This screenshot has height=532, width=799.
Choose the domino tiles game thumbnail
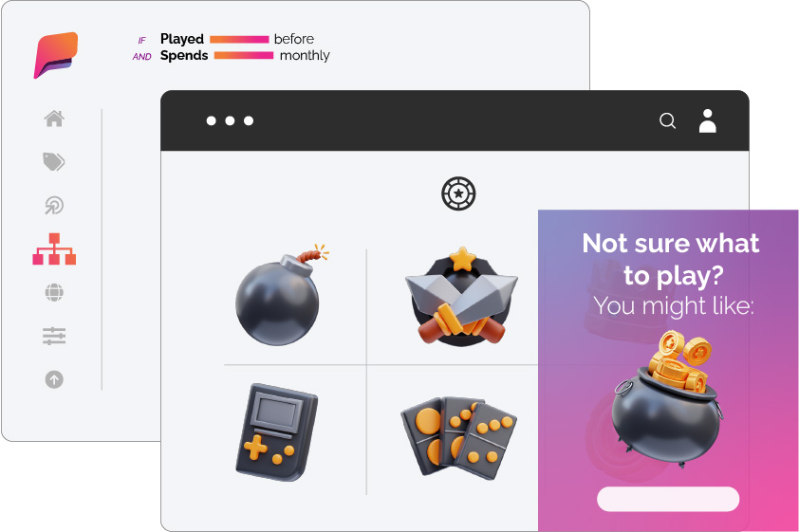tap(459, 438)
